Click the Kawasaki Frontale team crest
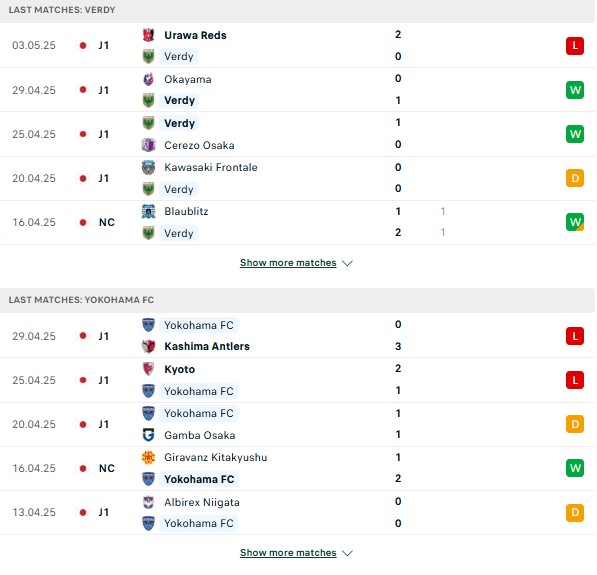 click(x=148, y=167)
